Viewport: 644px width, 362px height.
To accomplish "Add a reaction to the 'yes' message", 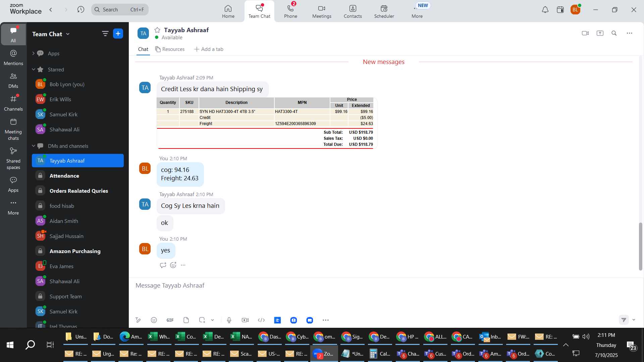I will pos(173,265).
